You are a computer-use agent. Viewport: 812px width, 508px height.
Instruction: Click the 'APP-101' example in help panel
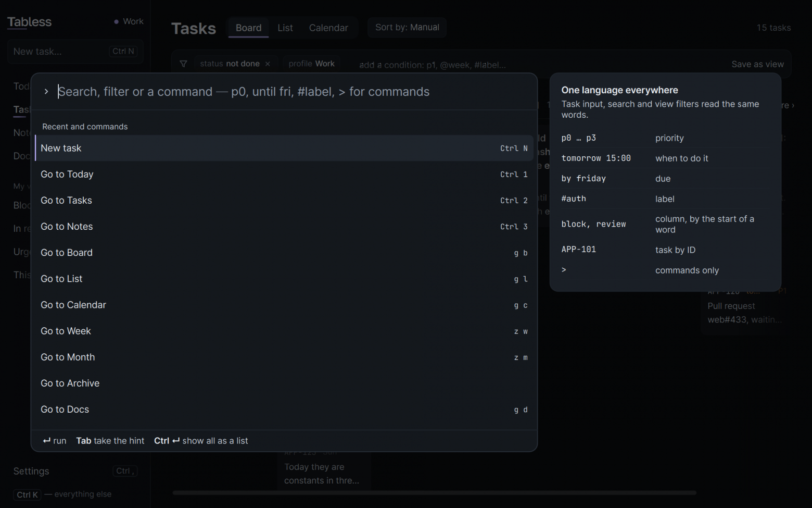[x=578, y=250]
